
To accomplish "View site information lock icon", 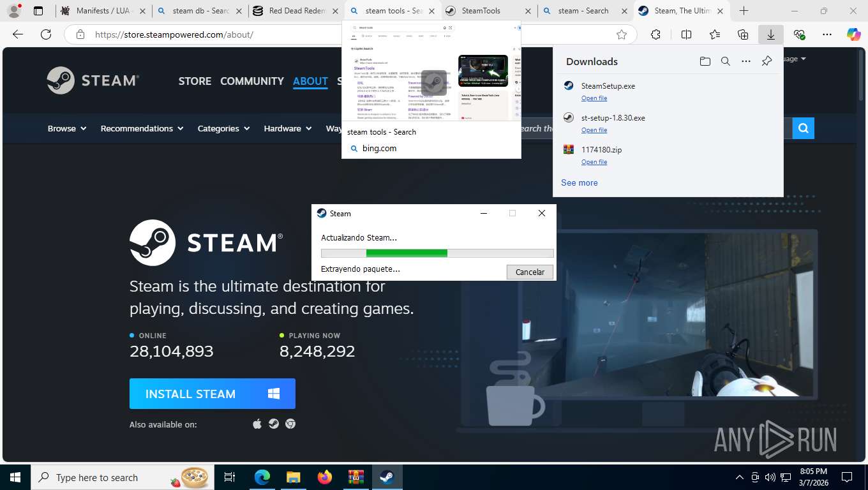I will click(x=80, y=34).
